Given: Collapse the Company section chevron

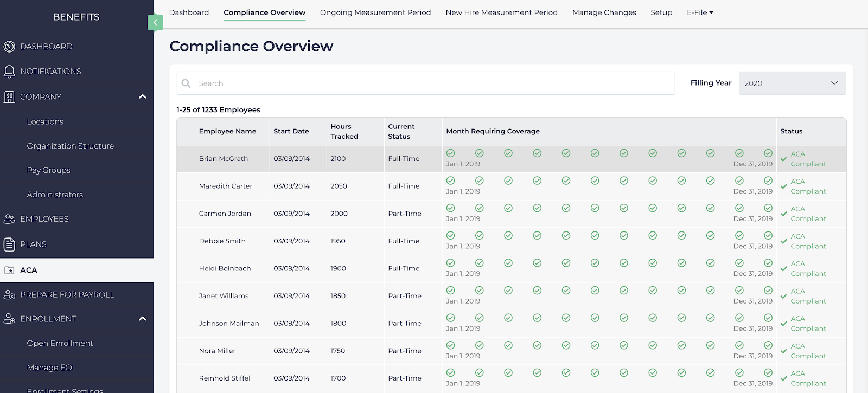Looking at the screenshot, I should coord(143,96).
